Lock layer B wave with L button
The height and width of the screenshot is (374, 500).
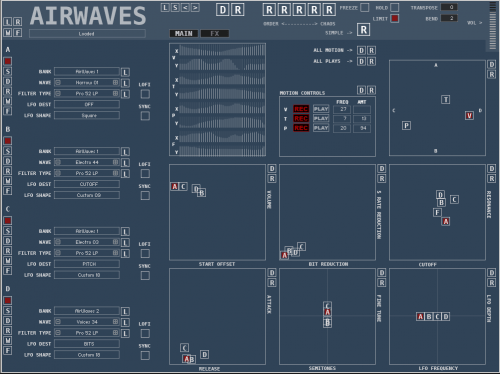coord(125,163)
